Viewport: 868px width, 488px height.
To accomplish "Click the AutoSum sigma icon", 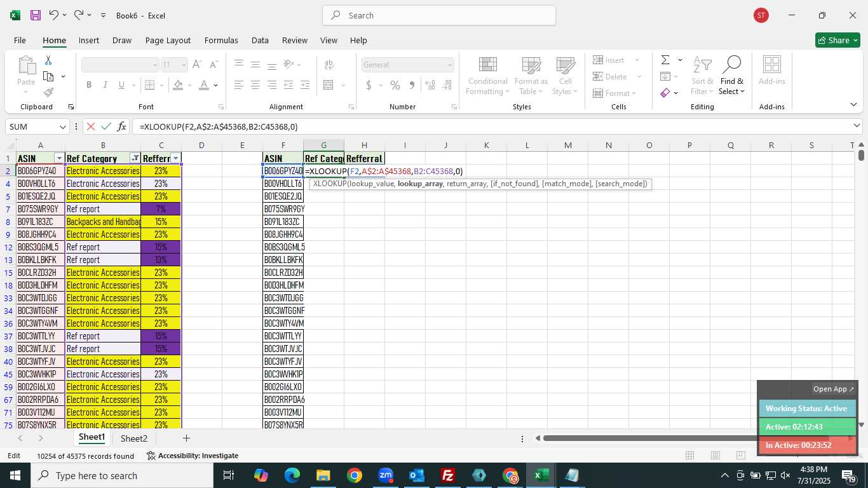I will tap(665, 60).
